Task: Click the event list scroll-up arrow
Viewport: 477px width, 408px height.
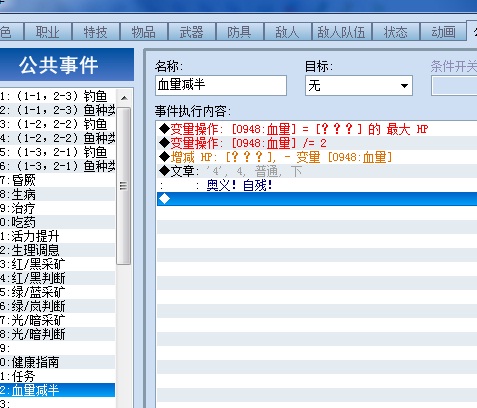Action: click(124, 98)
